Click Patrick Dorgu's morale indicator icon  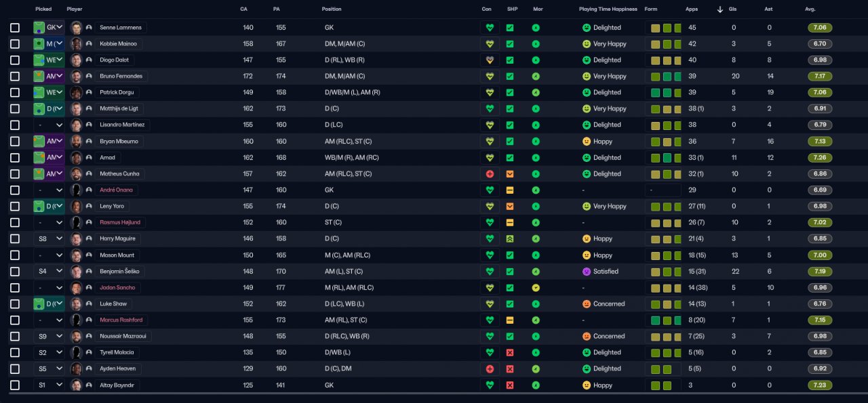pyautogui.click(x=536, y=93)
